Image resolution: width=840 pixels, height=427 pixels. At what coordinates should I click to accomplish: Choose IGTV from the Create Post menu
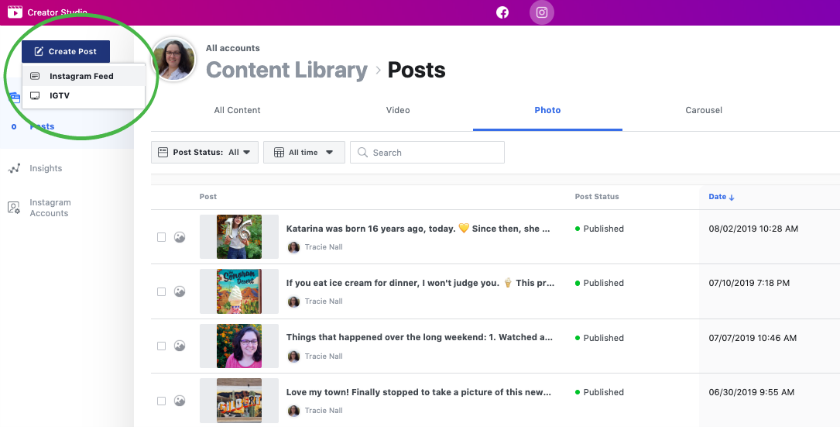pyautogui.click(x=84, y=95)
